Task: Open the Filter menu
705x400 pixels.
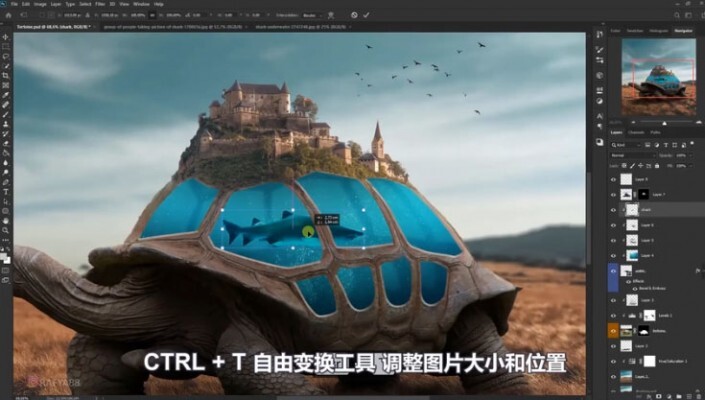Action: click(100, 4)
